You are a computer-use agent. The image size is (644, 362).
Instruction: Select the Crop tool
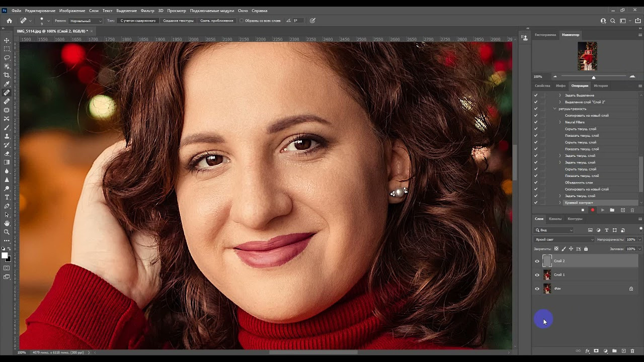click(7, 75)
